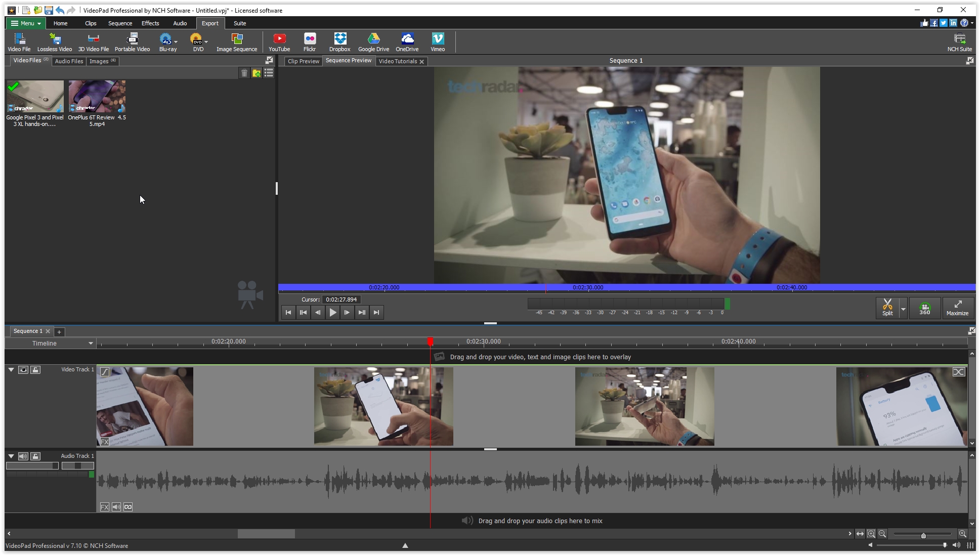The width and height of the screenshot is (980, 555).
Task: Select the YouTube export icon
Action: pos(279,41)
